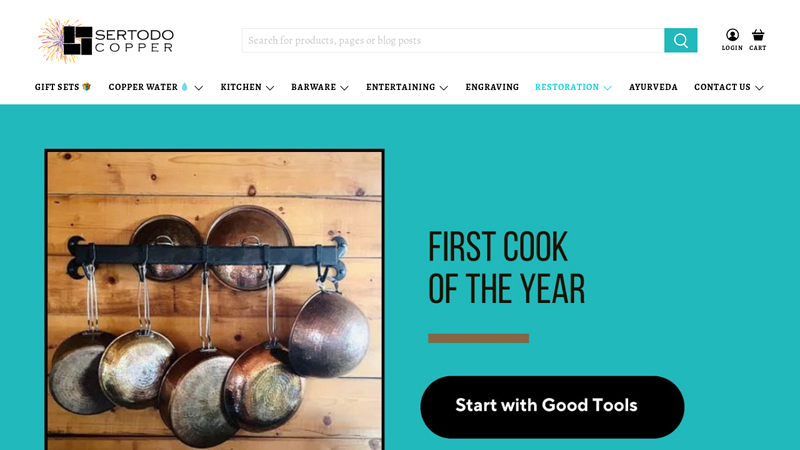Expand the Contact Us menu chevron
The image size is (800, 450).
(759, 88)
